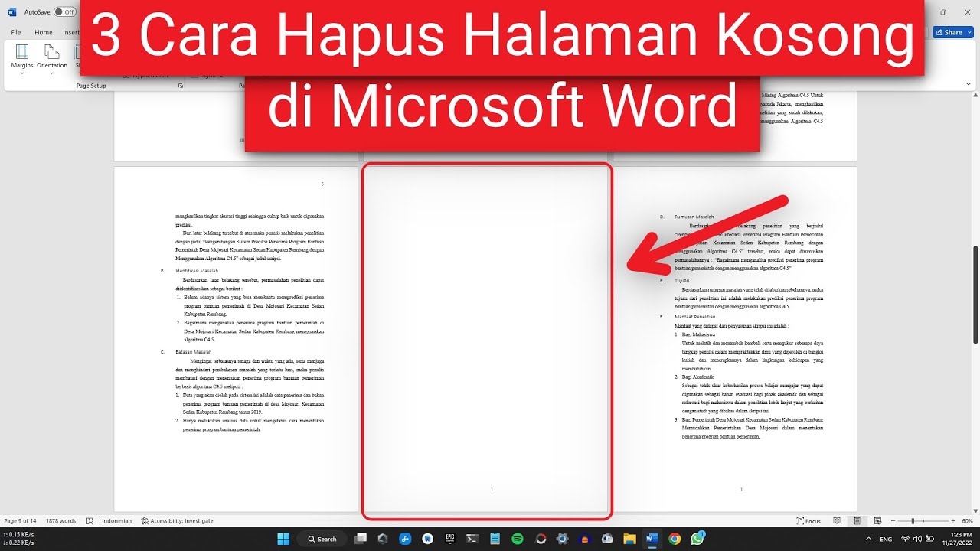Screen dimensions: 980x551
Task: Open WhatsApp from the taskbar
Action: (697, 539)
